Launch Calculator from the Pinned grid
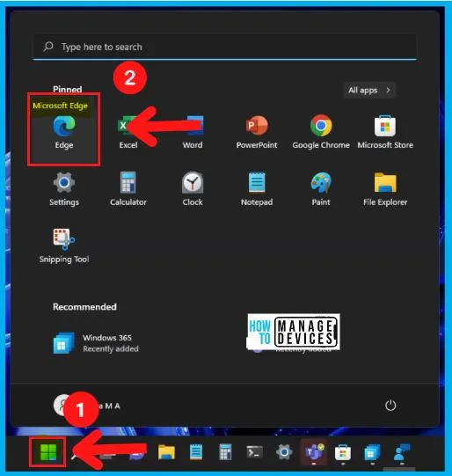This screenshot has height=476, width=452. click(x=128, y=189)
